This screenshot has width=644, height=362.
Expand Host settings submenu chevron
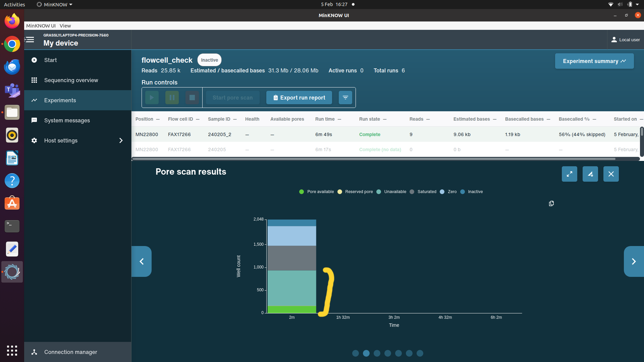pos(121,140)
